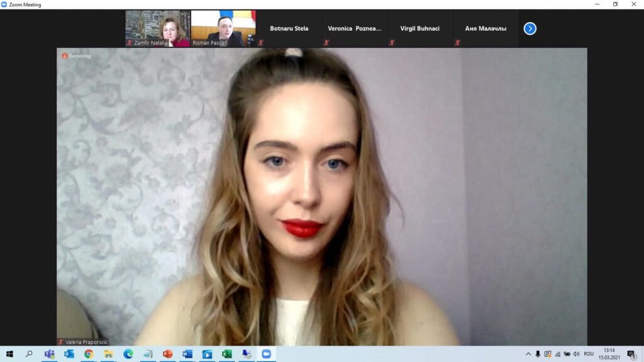Show next participants with blue arrow
This screenshot has height=362, width=644.
(x=530, y=28)
